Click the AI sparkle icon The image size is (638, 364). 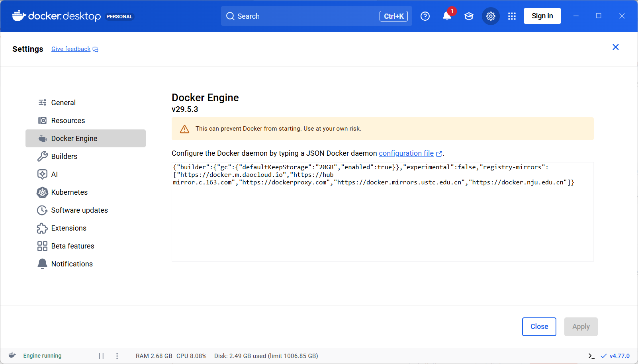pos(42,174)
